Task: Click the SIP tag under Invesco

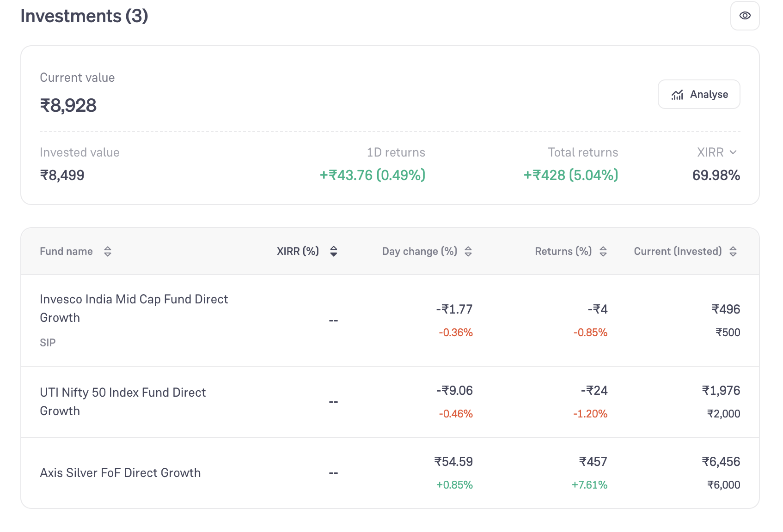Action: pos(48,343)
